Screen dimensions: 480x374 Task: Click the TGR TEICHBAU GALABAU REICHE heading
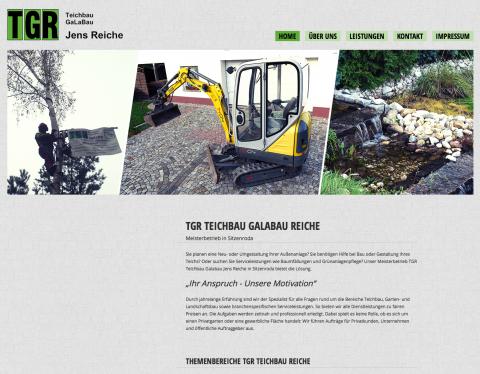[x=253, y=226]
